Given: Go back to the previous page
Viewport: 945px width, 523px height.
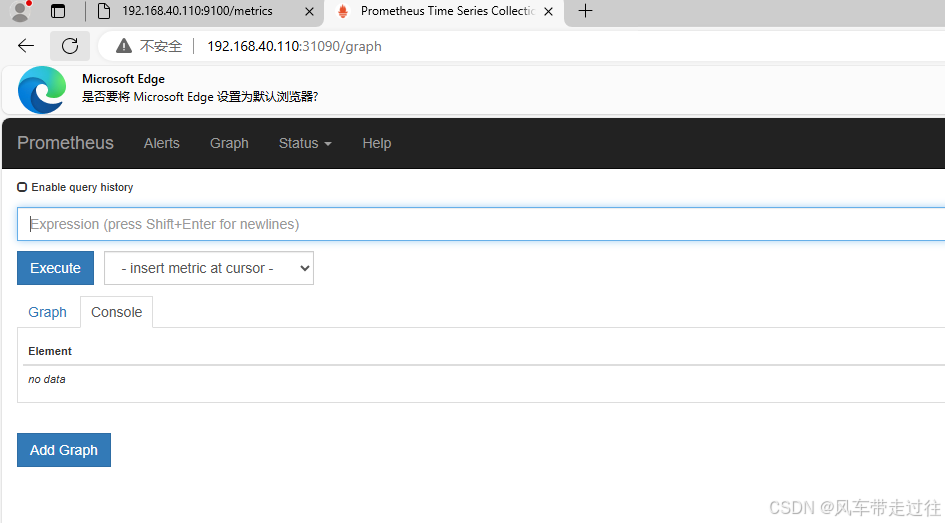Looking at the screenshot, I should [x=26, y=46].
